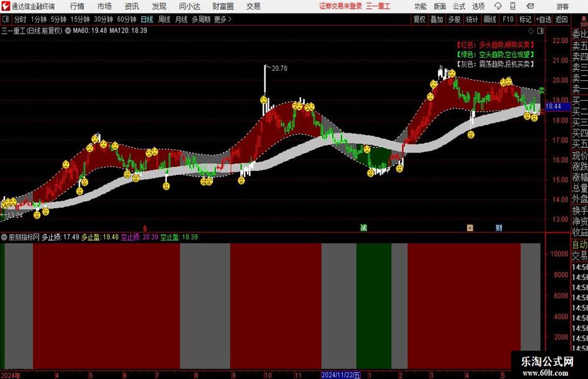
Task: Open the 发现 menu
Action: tap(159, 6)
